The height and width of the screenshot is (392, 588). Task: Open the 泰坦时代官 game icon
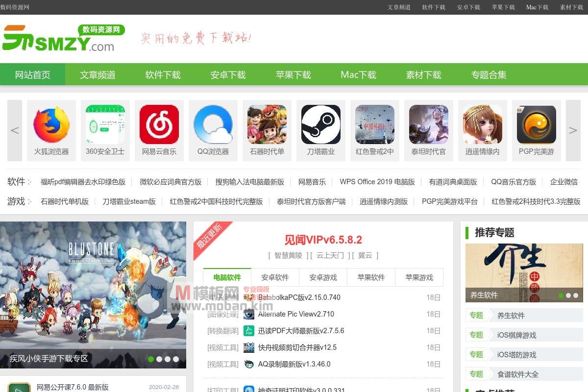pyautogui.click(x=429, y=124)
